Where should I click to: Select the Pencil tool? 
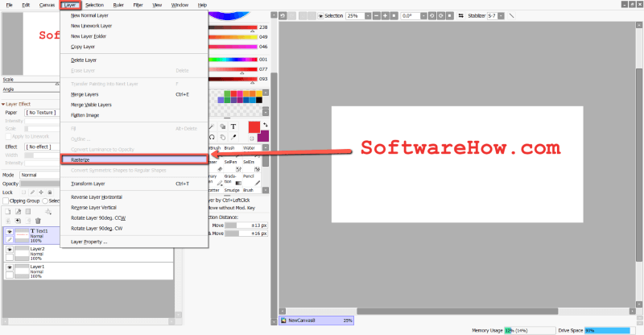251,180
